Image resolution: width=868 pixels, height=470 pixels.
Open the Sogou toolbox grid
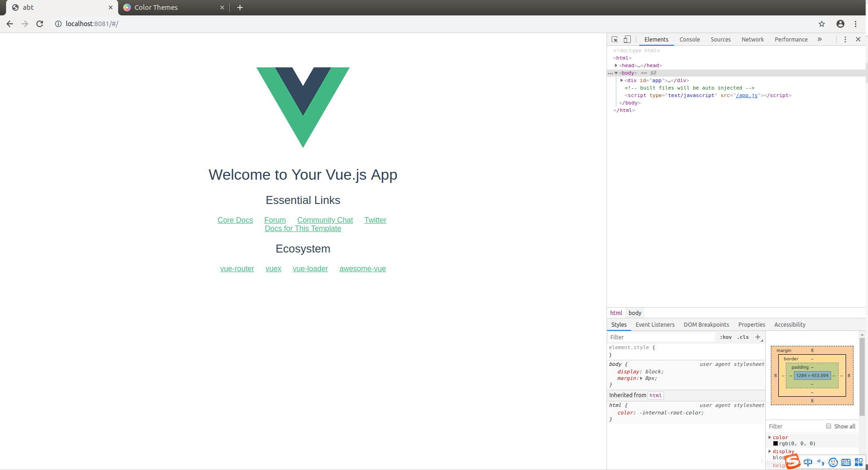point(859,462)
